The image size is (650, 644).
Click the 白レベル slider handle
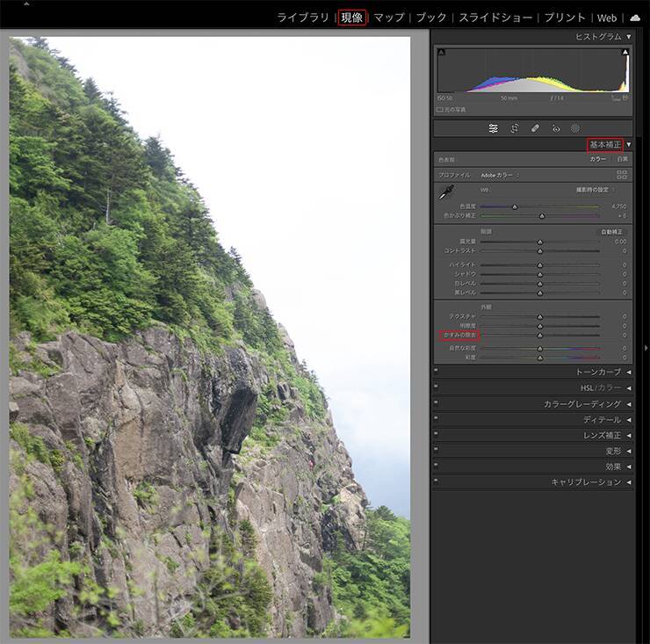point(539,284)
